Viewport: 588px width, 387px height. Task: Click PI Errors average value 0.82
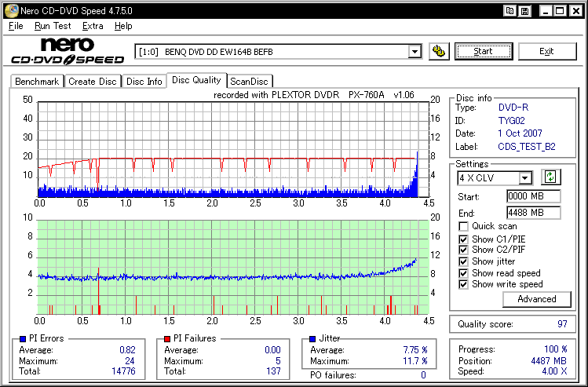(x=127, y=350)
